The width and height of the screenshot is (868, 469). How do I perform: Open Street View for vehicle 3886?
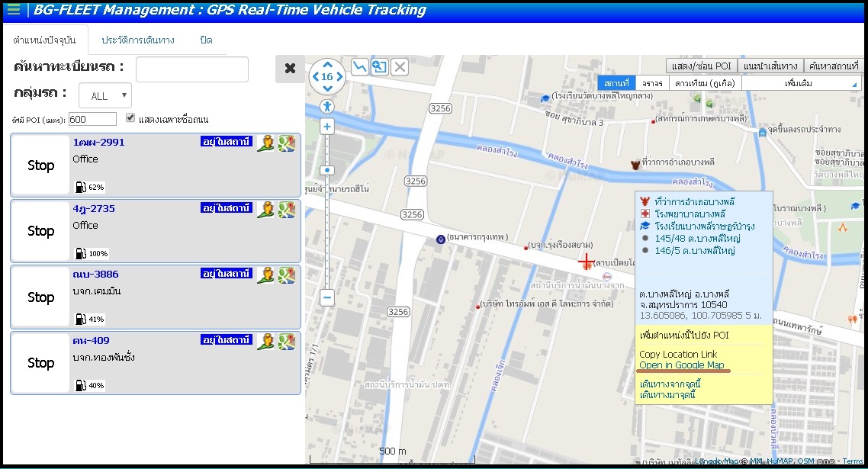click(265, 275)
